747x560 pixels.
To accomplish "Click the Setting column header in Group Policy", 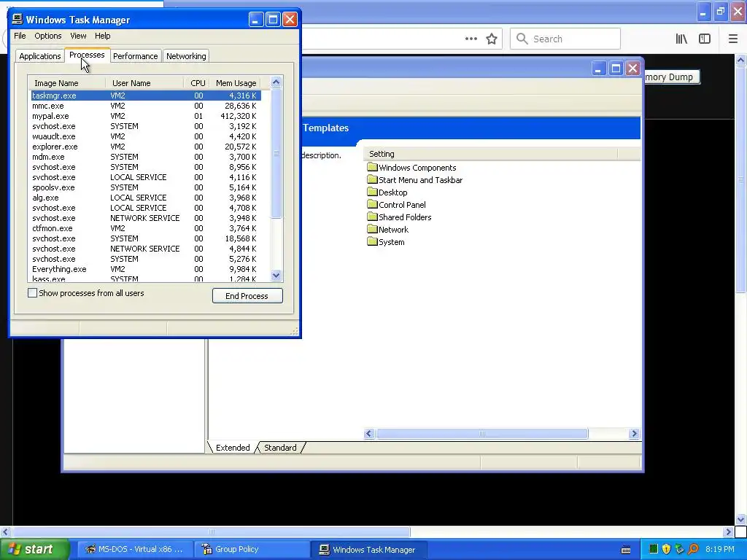I will coord(490,154).
